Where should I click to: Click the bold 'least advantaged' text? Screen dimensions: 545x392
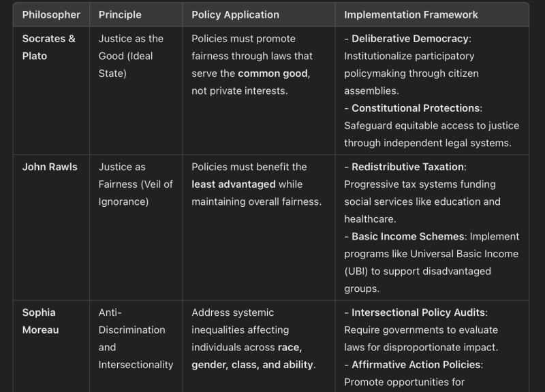point(234,184)
